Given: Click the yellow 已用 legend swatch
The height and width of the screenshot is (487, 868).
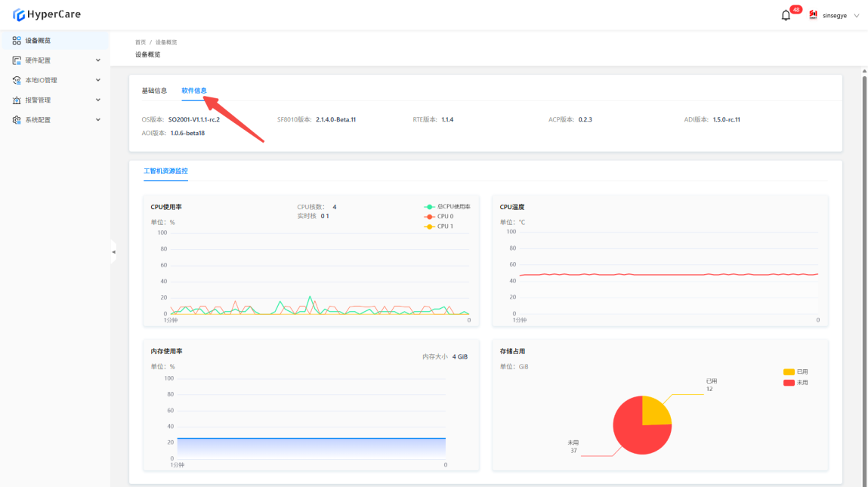Looking at the screenshot, I should pos(789,372).
